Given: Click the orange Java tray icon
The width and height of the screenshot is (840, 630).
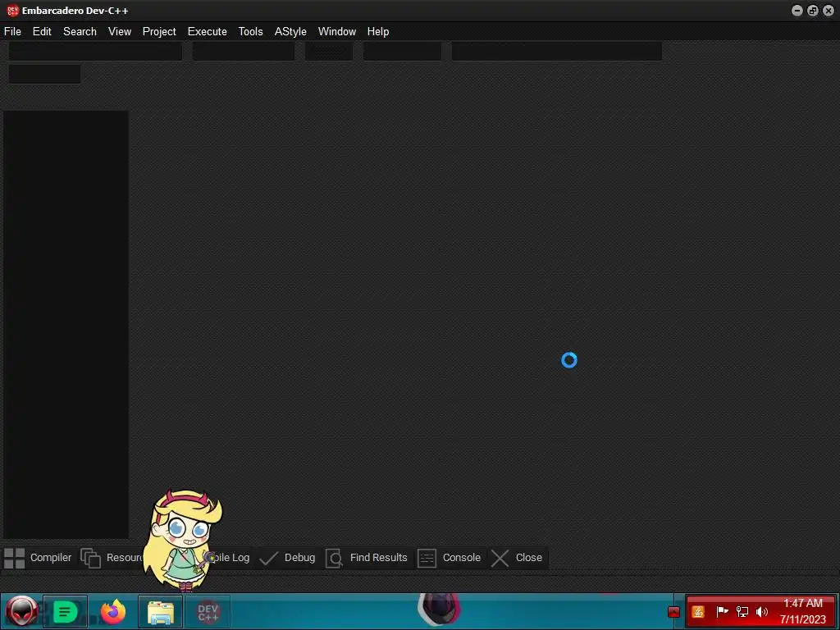Looking at the screenshot, I should pos(698,612).
